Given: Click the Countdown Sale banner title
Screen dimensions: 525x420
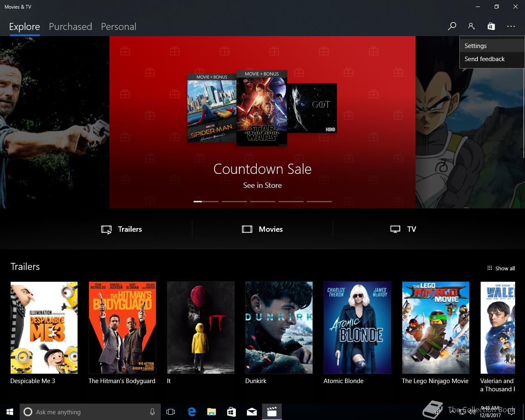Looking at the screenshot, I should [262, 169].
